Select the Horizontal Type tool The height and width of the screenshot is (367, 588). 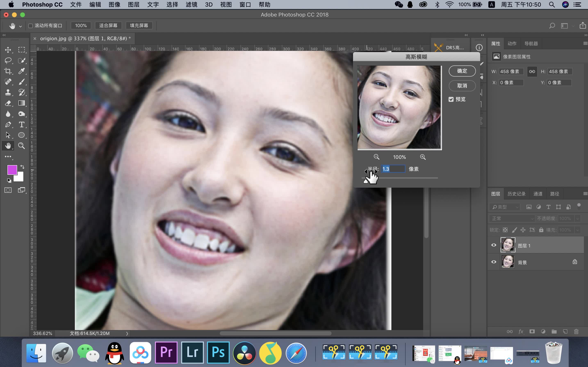22,125
